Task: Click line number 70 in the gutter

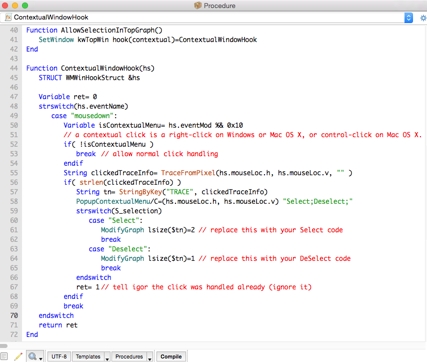Action: click(14, 315)
